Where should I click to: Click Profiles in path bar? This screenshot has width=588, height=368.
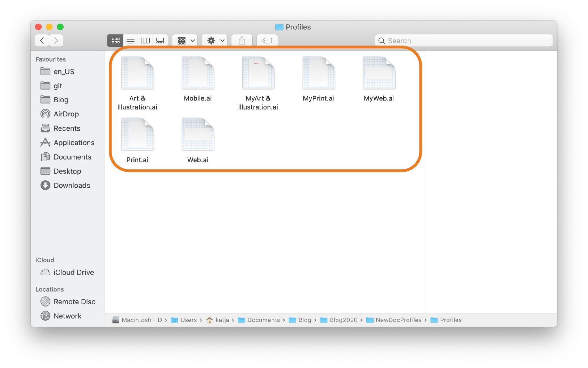446,320
